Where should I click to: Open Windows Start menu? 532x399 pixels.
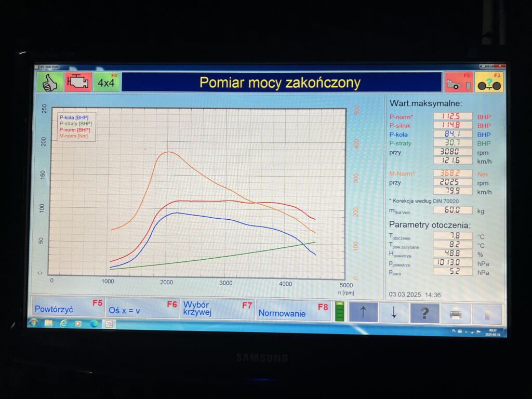coord(33,323)
